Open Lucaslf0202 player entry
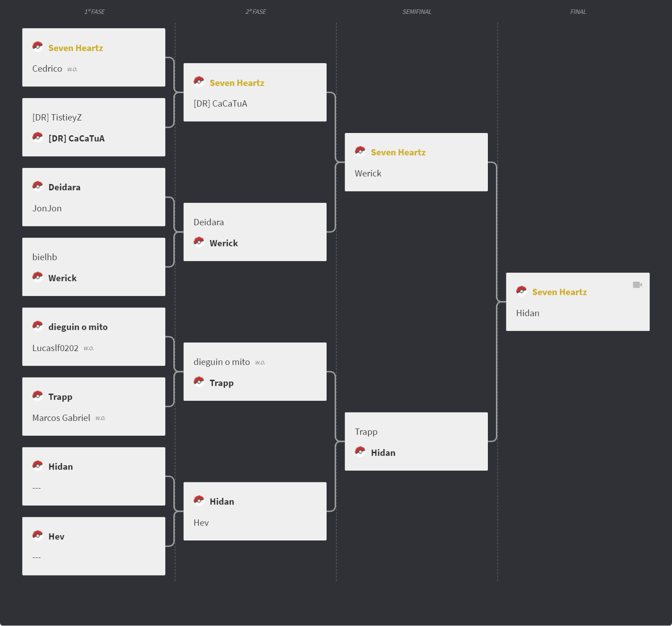The image size is (672, 626). 55,348
